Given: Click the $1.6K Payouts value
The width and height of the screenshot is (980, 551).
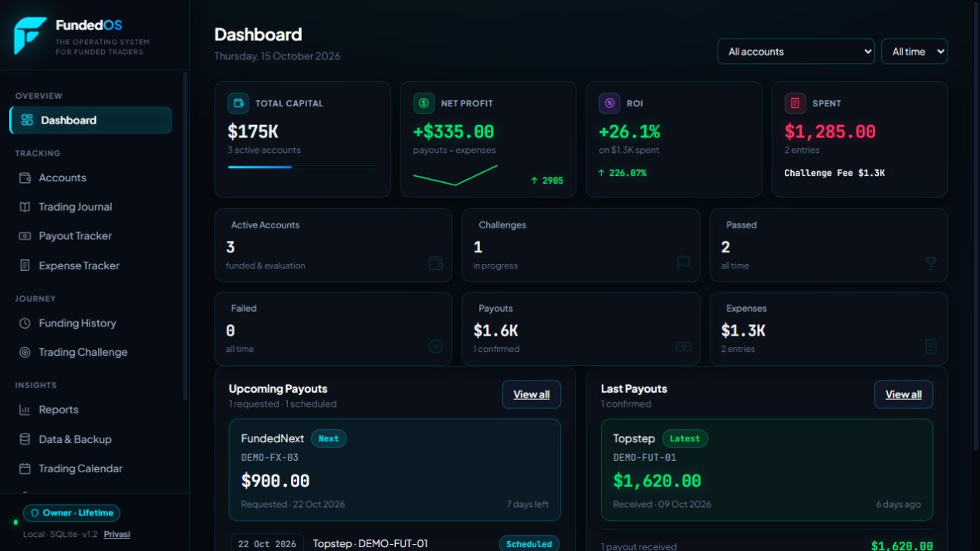Looking at the screenshot, I should coord(495,330).
